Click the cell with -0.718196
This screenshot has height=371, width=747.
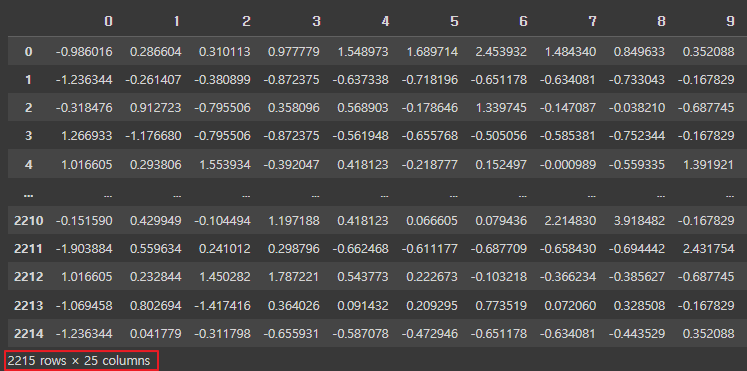point(429,80)
